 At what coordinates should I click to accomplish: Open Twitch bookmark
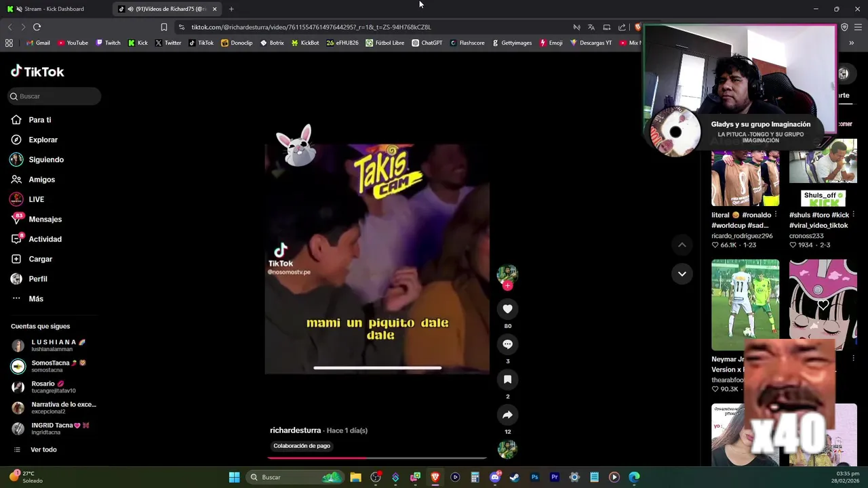pos(108,43)
